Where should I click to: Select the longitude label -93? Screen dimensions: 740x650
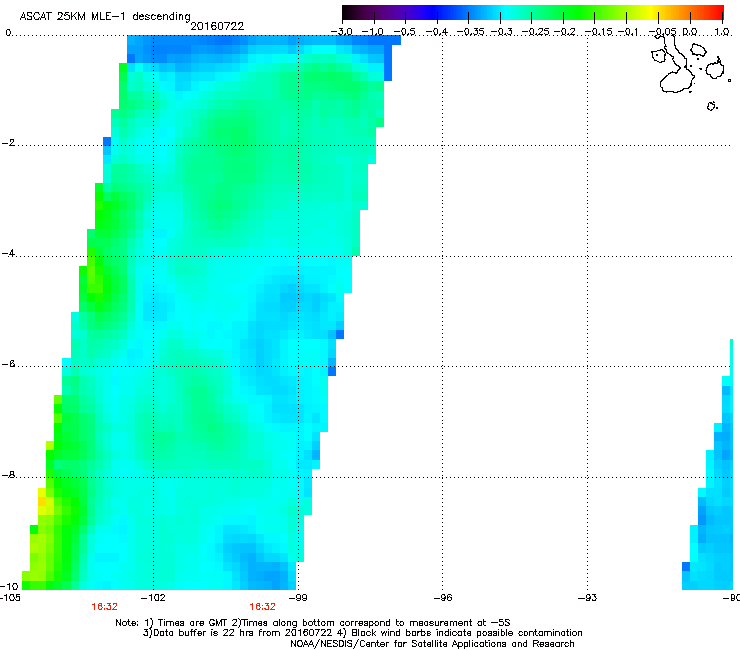pos(588,598)
